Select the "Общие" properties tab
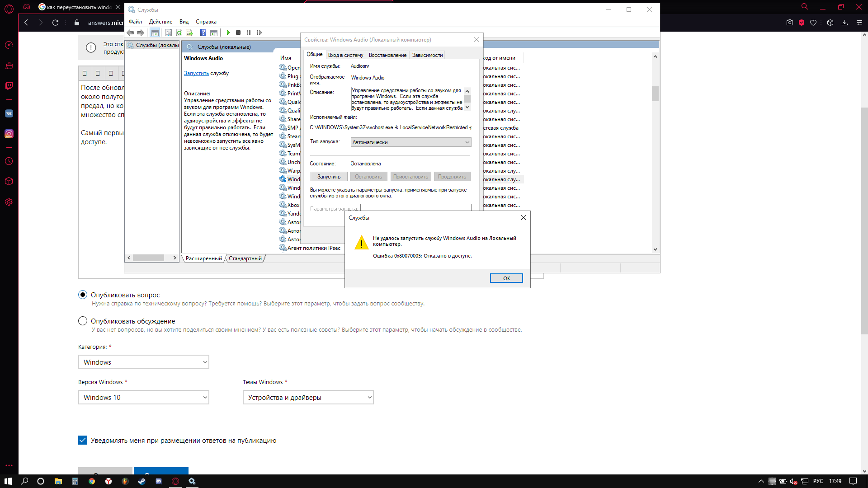The width and height of the screenshot is (868, 488). 315,54
